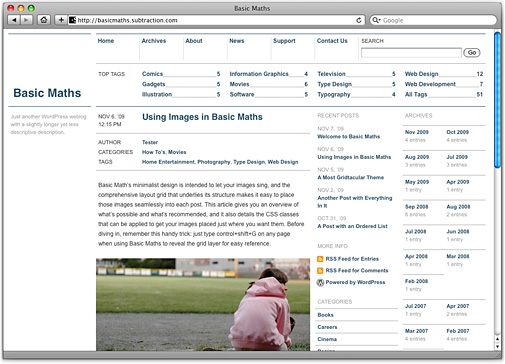The height and width of the screenshot is (364, 505).
Task: Click the browser forward arrow button
Action: [x=26, y=20]
